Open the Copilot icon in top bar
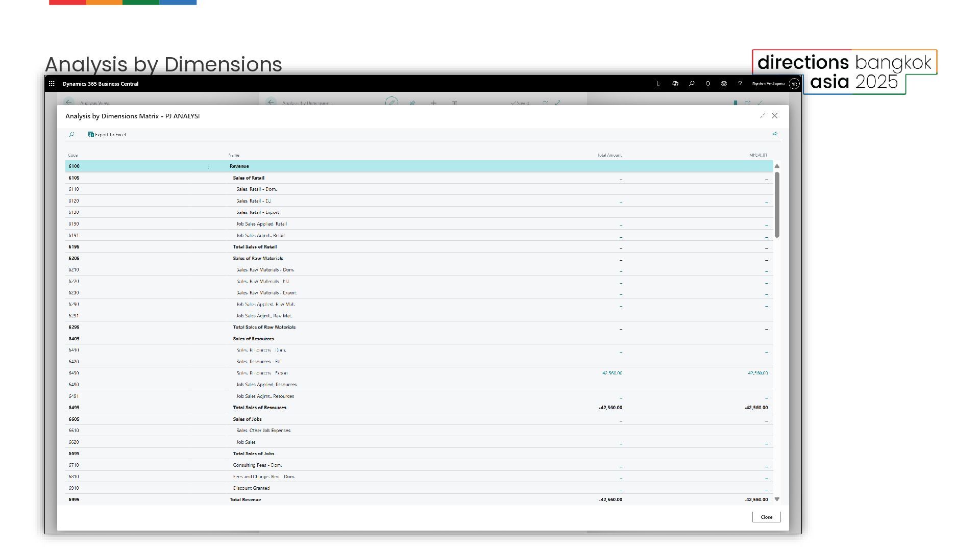This screenshot has height=551, width=980. 675,84
